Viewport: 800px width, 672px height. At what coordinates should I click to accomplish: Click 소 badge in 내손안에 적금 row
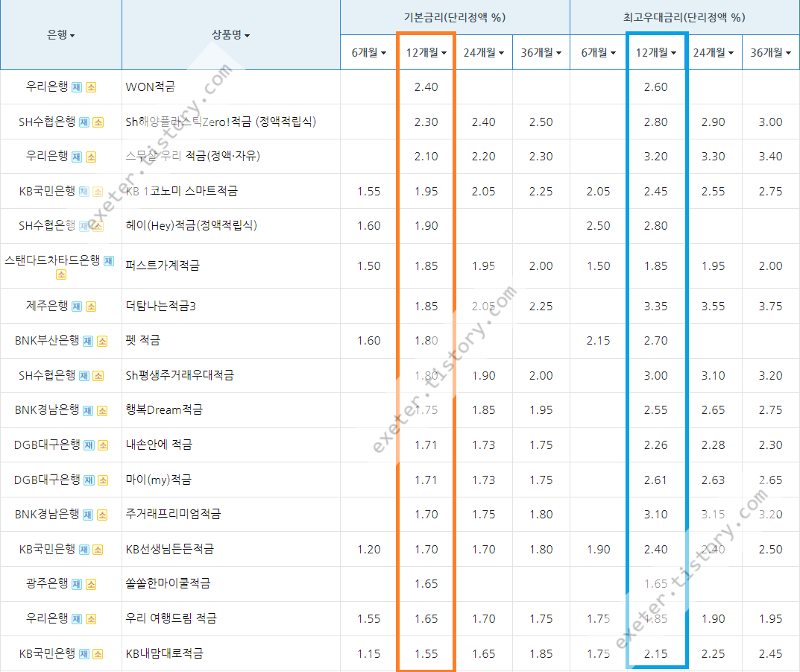103,445
